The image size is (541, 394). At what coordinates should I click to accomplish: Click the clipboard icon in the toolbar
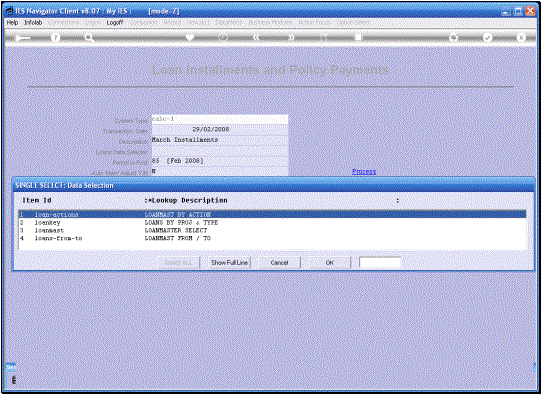coord(358,37)
